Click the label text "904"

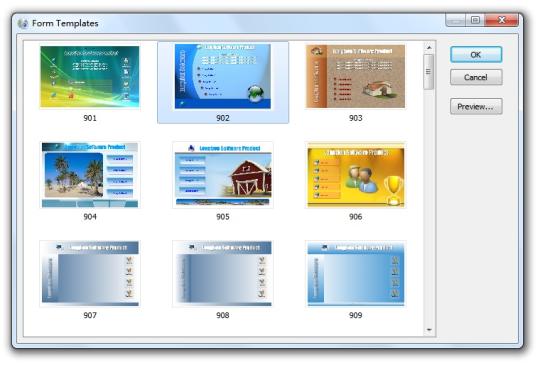tap(90, 217)
